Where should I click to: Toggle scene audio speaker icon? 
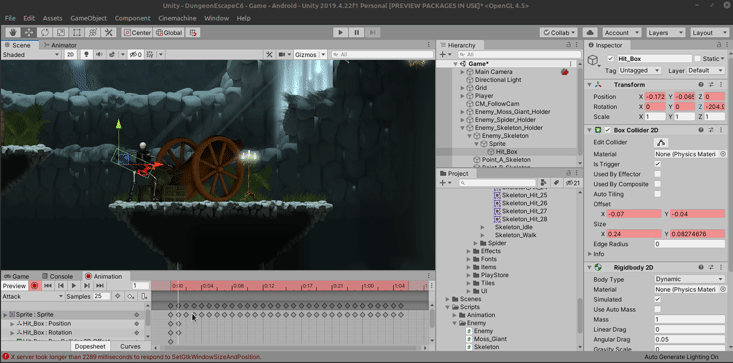tap(99, 55)
